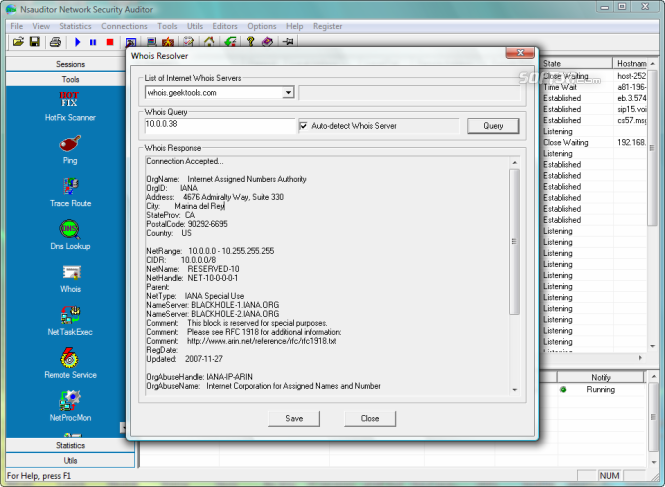Click the NUM status bar indicator
The height and width of the screenshot is (487, 665).
pos(609,476)
